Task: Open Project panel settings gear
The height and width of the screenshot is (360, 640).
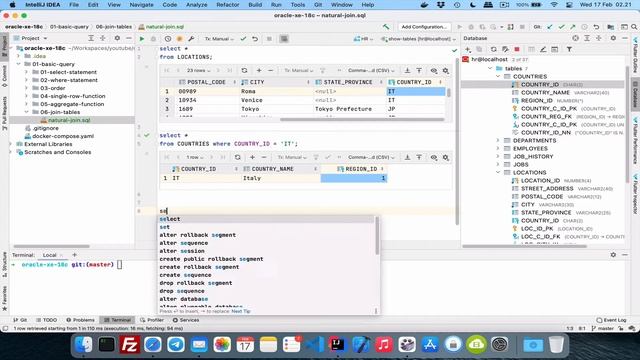Action: 117,38
